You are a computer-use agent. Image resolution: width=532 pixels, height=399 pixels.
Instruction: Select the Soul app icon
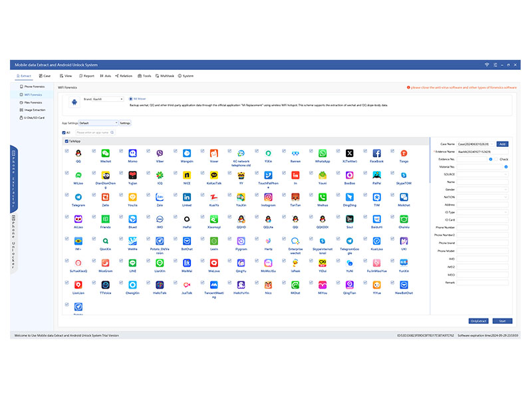(x=350, y=219)
